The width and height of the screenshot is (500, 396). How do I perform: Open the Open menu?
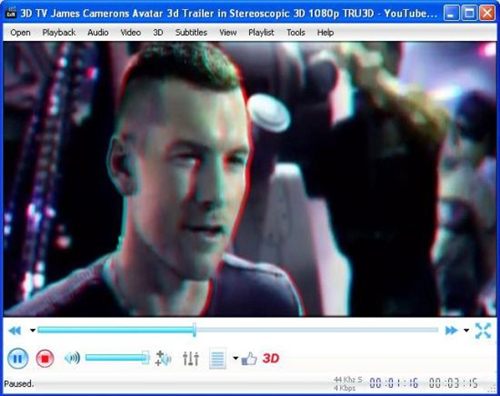(x=20, y=32)
